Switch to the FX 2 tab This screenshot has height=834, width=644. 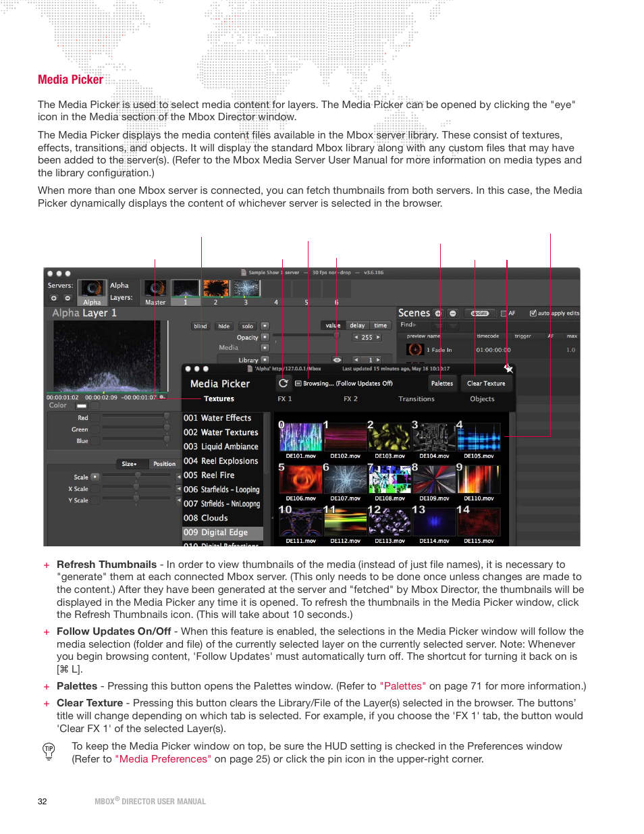coord(350,399)
